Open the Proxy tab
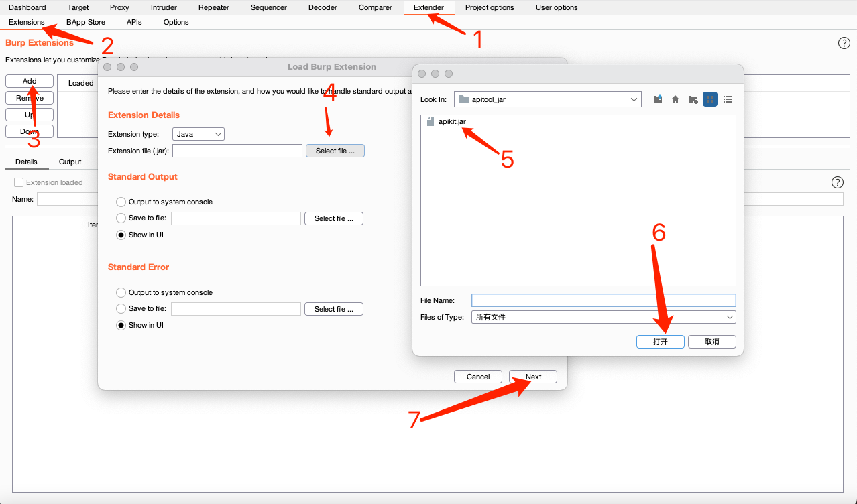The width and height of the screenshot is (857, 504). (x=119, y=7)
